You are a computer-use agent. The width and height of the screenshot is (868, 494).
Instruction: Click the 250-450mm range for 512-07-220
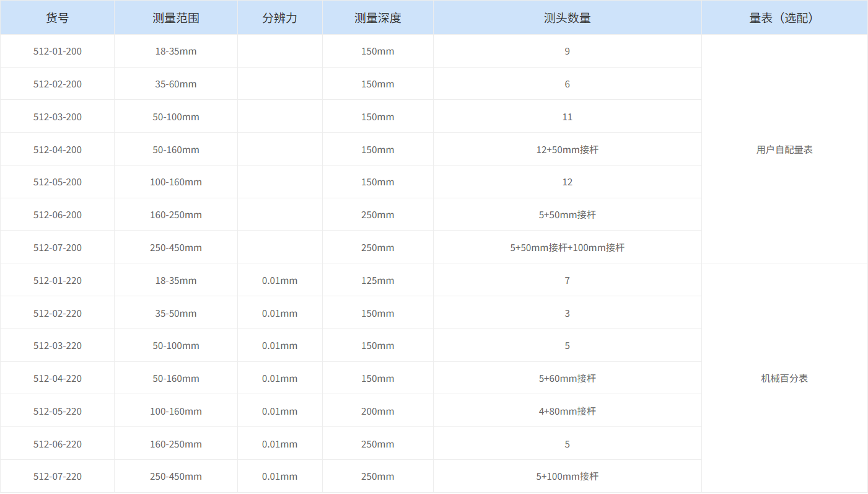pyautogui.click(x=175, y=476)
